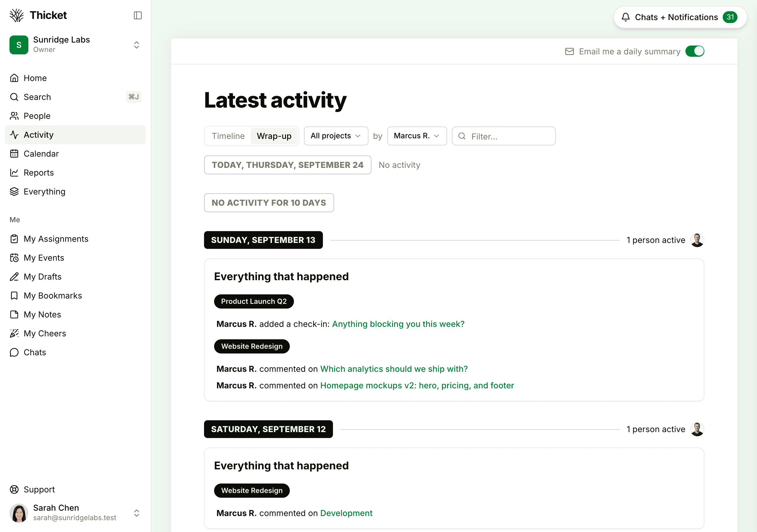Open the Marcus R. person dropdown
Image resolution: width=757 pixels, height=532 pixels.
[417, 136]
